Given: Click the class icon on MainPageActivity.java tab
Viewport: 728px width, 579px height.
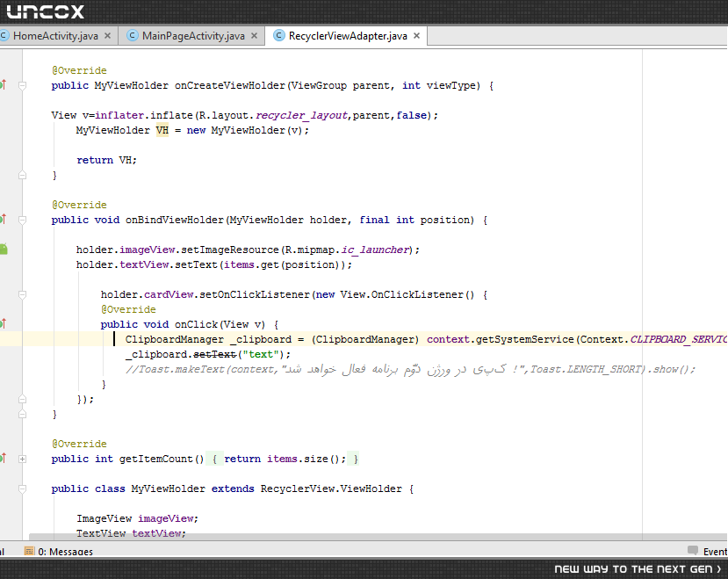Looking at the screenshot, I should tap(133, 36).
